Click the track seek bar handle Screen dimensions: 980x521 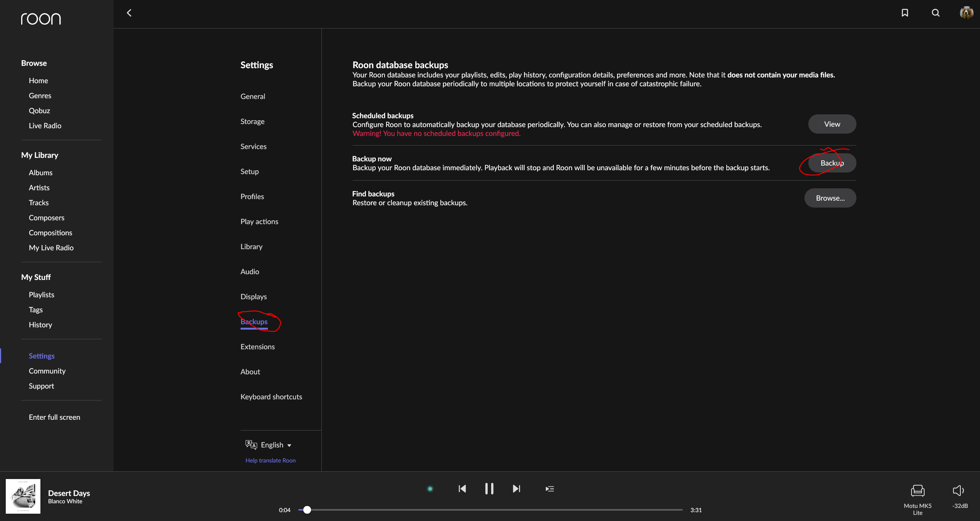point(307,510)
